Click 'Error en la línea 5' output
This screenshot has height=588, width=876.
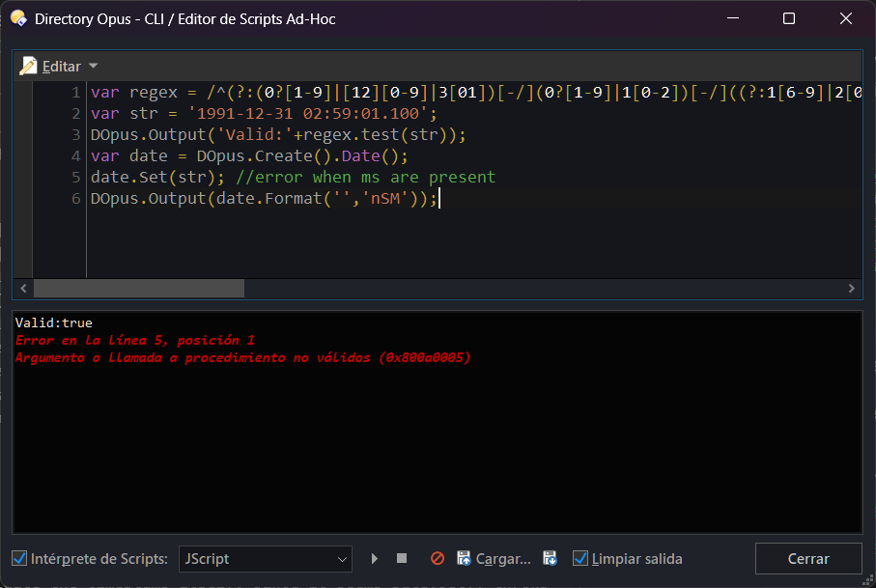tap(134, 340)
